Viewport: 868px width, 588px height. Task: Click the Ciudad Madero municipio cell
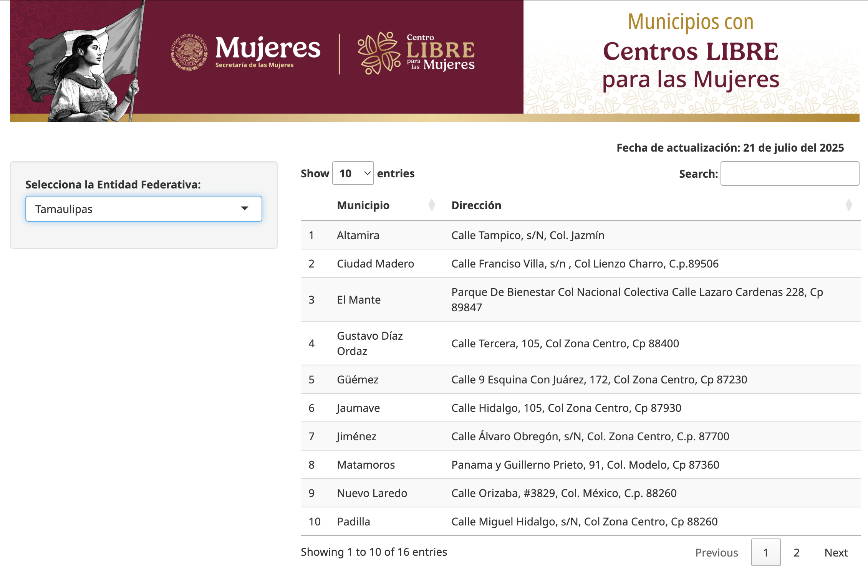[x=376, y=264]
